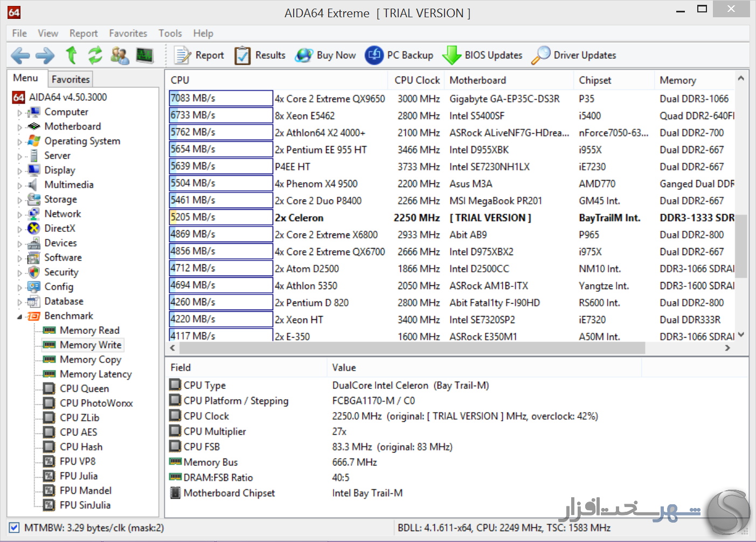
Task: Expand the Computer tree node
Action: 20,113
